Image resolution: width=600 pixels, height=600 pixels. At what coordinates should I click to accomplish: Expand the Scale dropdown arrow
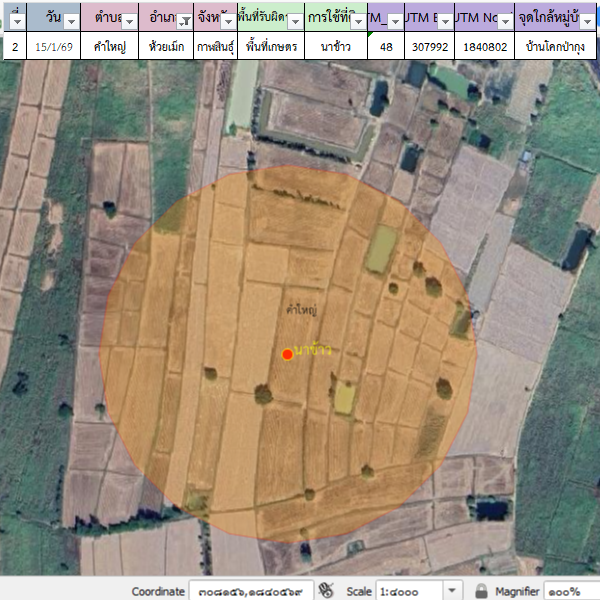tap(453, 591)
